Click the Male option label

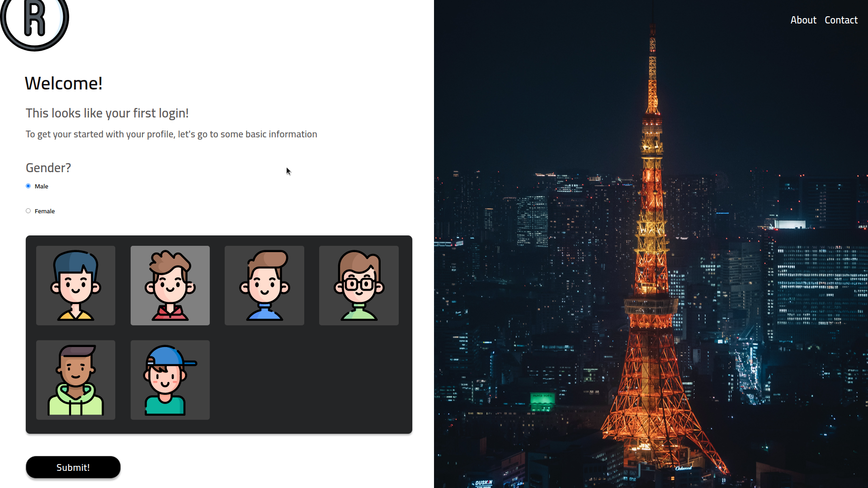[42, 187]
